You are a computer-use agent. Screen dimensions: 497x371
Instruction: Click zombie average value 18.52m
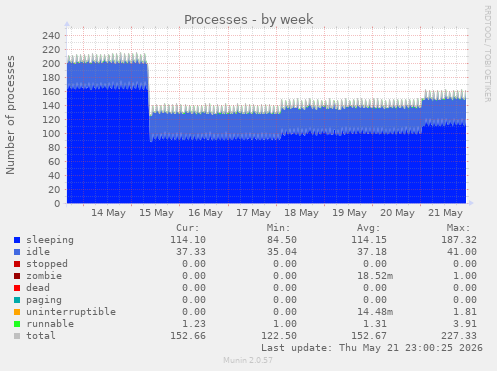click(x=375, y=276)
